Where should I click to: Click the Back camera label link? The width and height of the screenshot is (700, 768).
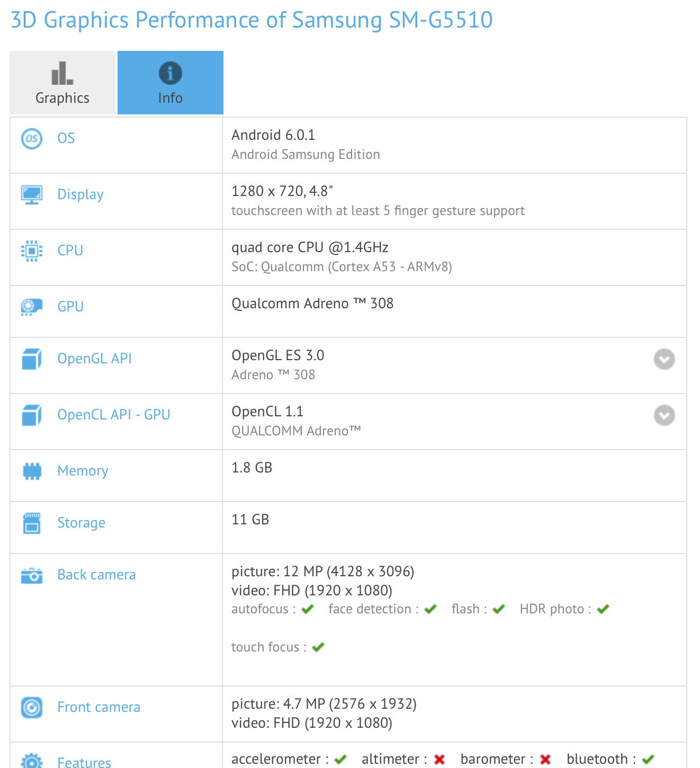96,575
